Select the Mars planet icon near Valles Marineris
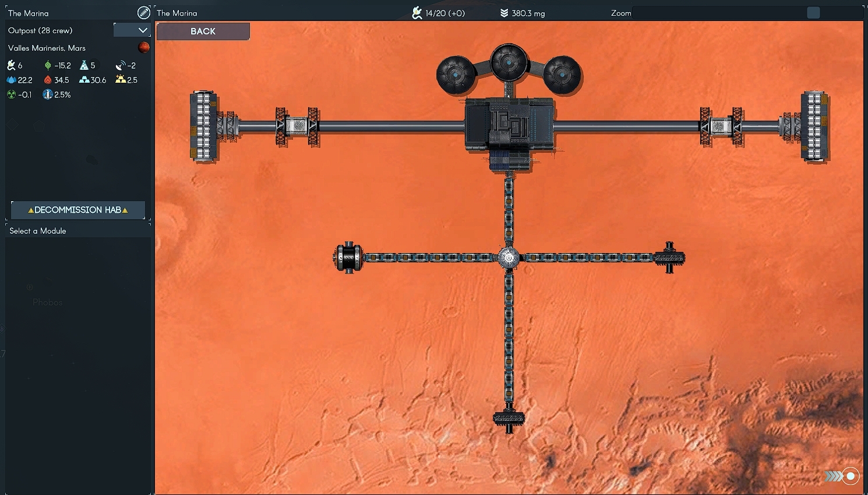This screenshot has height=495, width=868. coord(143,47)
